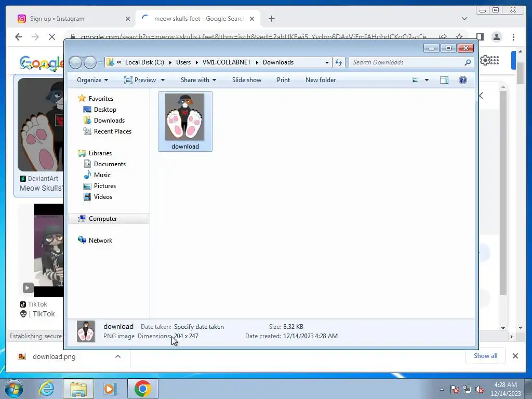Open Windows Start button
The height and width of the screenshot is (399, 532).
14,389
